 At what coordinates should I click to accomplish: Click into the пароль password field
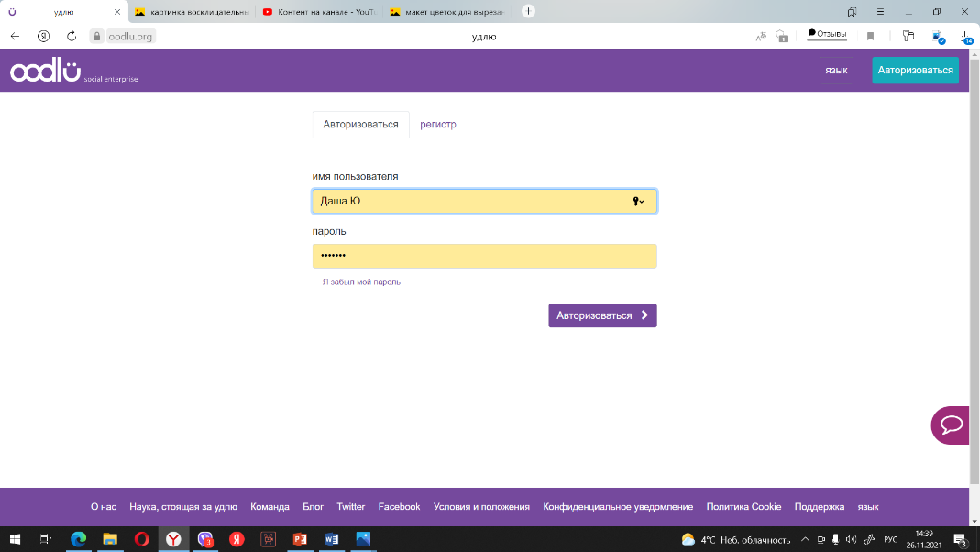tap(484, 257)
